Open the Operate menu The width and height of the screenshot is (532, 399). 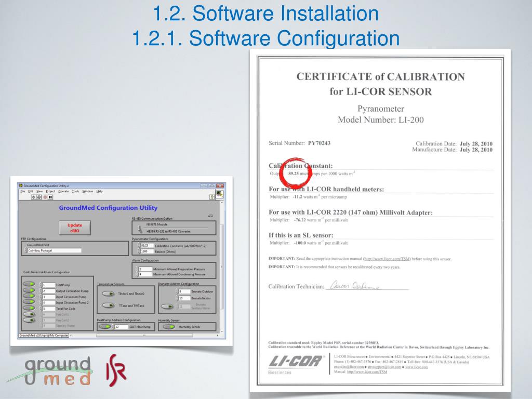[63, 191]
